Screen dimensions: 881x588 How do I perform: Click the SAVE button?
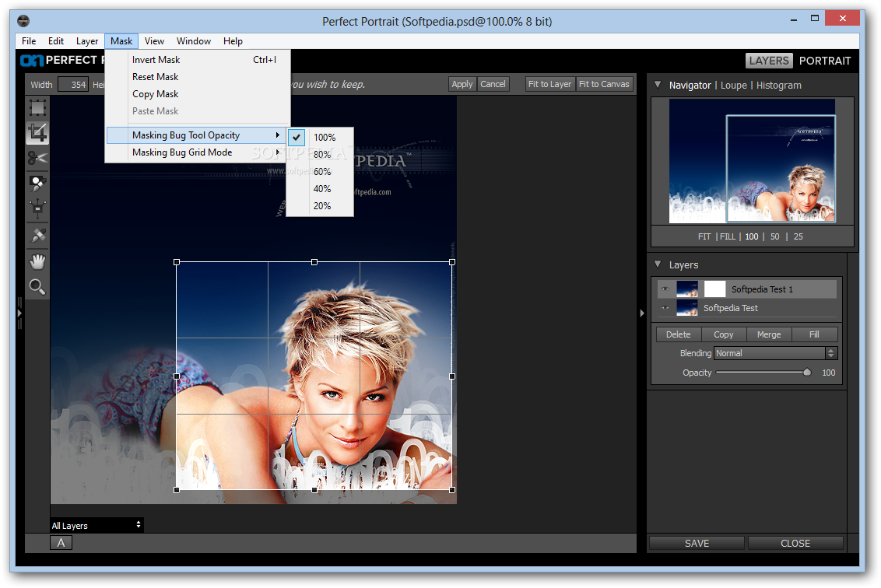(x=697, y=543)
